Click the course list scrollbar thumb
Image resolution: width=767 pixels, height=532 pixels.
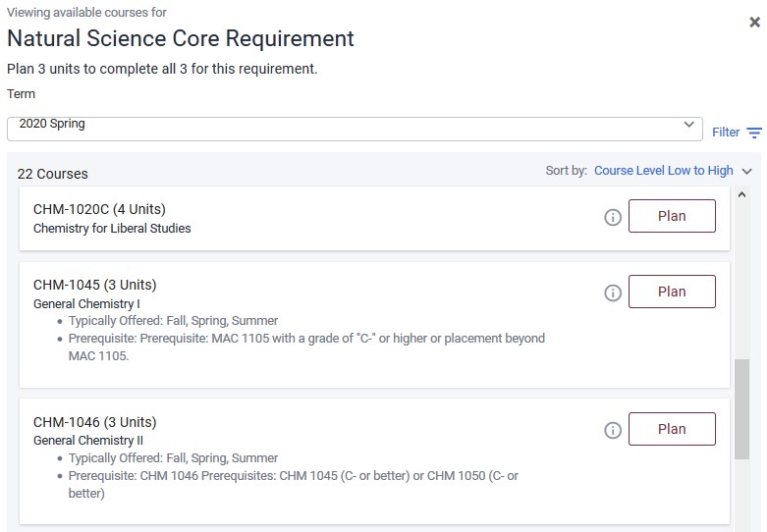[x=741, y=408]
